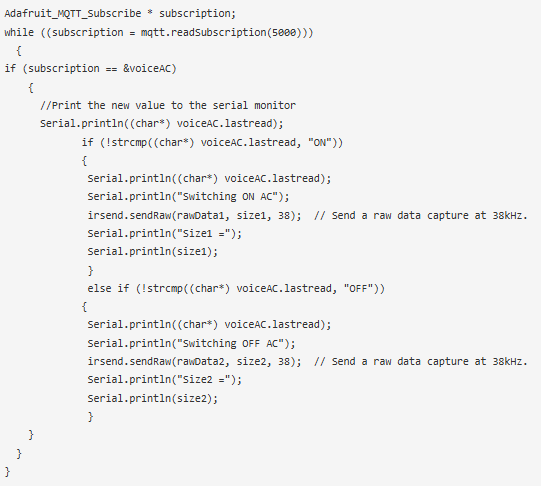Click the Serial.println(size2) line
Image resolution: width=541 pixels, height=486 pixels.
pos(153,398)
